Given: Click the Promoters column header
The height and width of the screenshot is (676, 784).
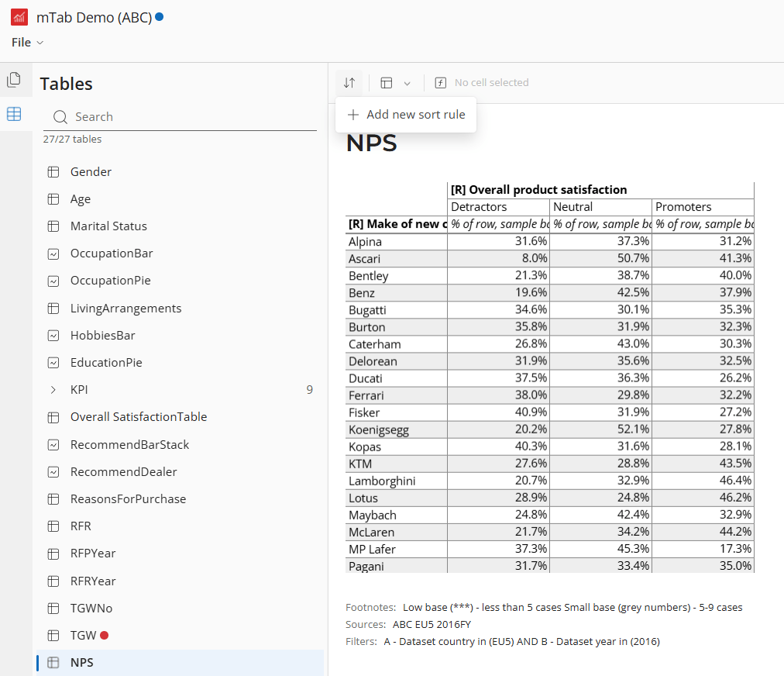Looking at the screenshot, I should [x=683, y=207].
